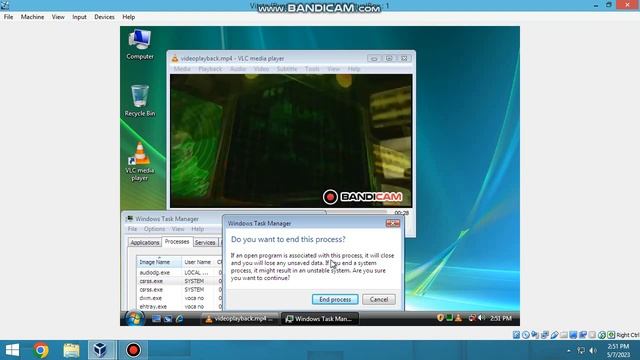Open Task Manager Options menu
Image resolution: width=640 pixels, height=360 pixels.
(x=154, y=229)
